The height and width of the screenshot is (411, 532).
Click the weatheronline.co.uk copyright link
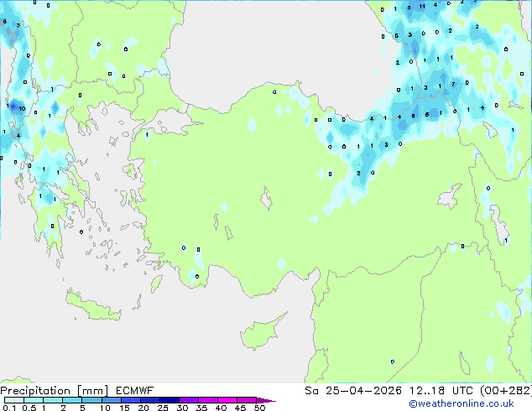(x=462, y=403)
